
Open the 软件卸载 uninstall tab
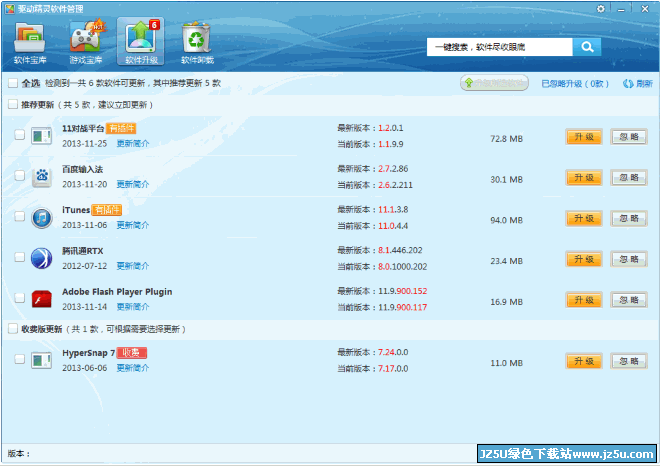tap(197, 43)
